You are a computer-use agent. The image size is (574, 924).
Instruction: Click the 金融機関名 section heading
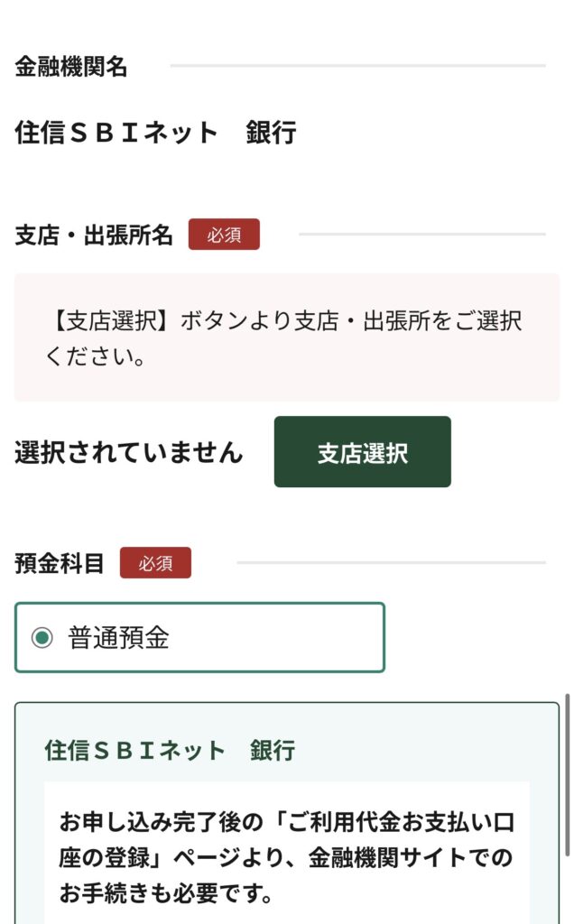click(70, 66)
